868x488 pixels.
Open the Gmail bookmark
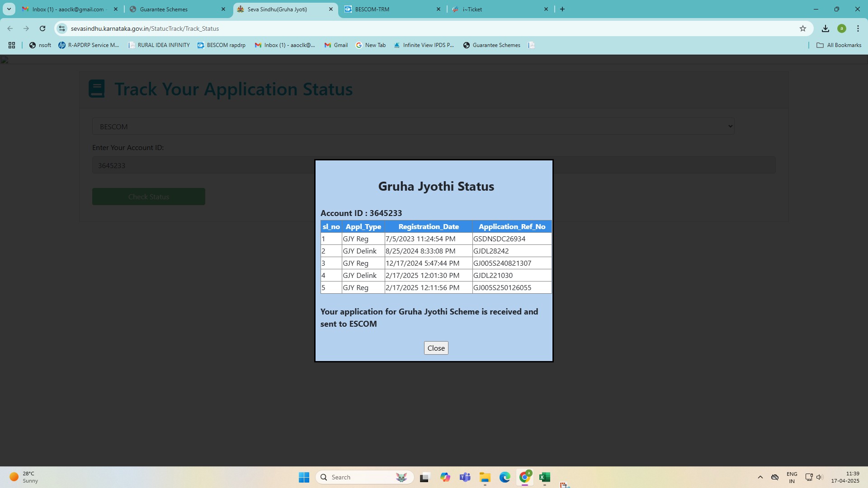click(x=336, y=45)
